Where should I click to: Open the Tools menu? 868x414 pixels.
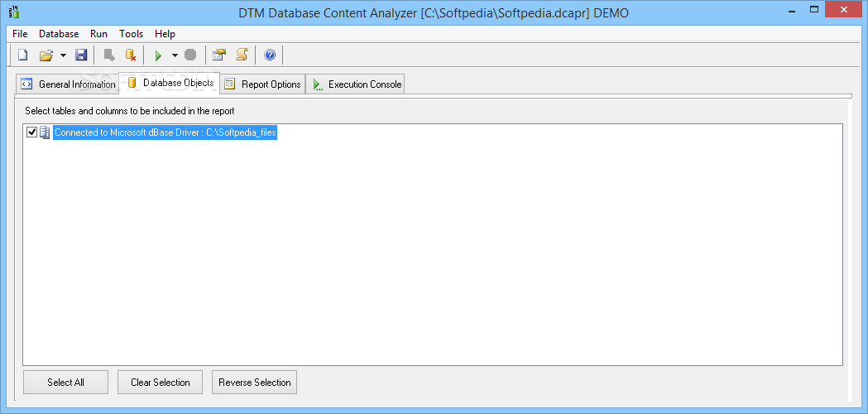point(132,34)
